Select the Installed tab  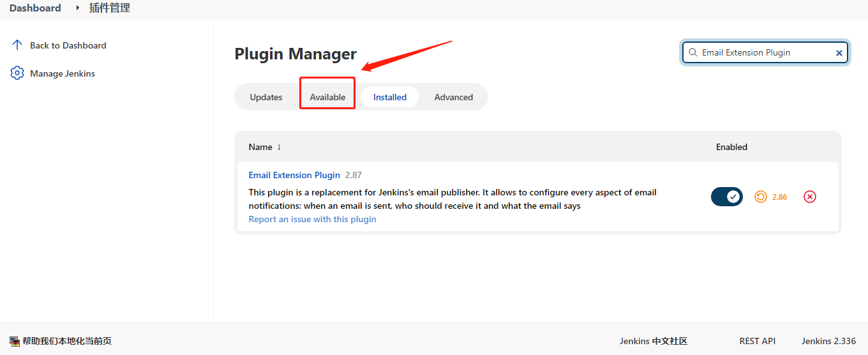point(389,97)
